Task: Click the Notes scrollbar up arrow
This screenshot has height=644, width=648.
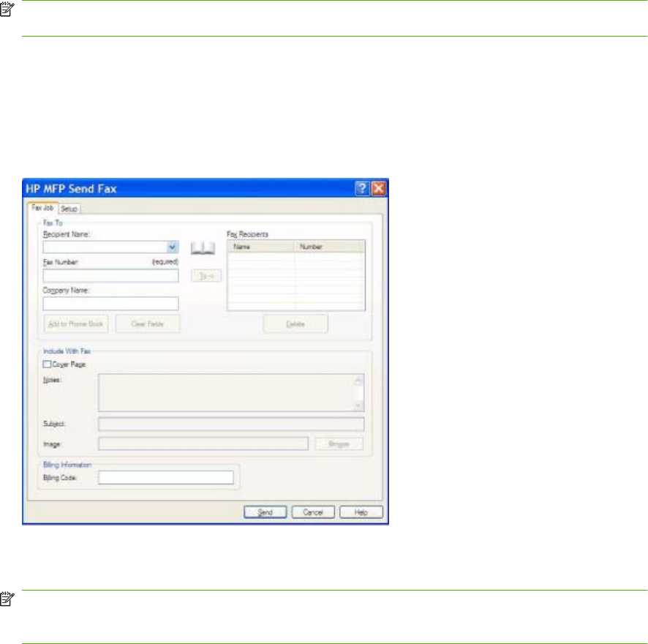Action: pos(358,381)
